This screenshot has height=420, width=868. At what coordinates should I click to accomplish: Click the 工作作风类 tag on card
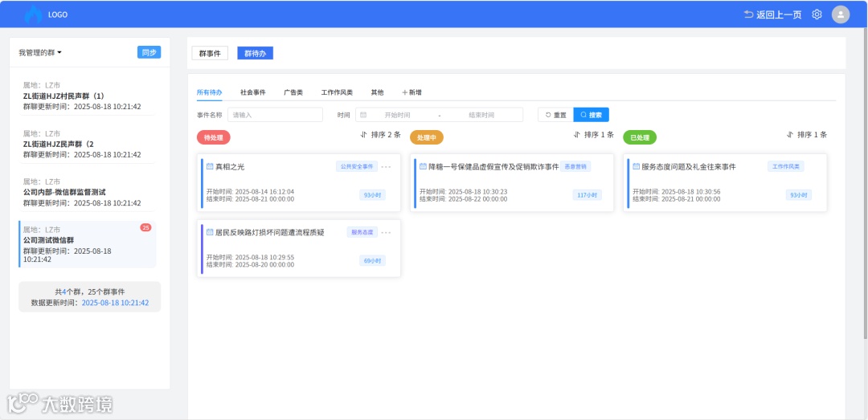786,166
